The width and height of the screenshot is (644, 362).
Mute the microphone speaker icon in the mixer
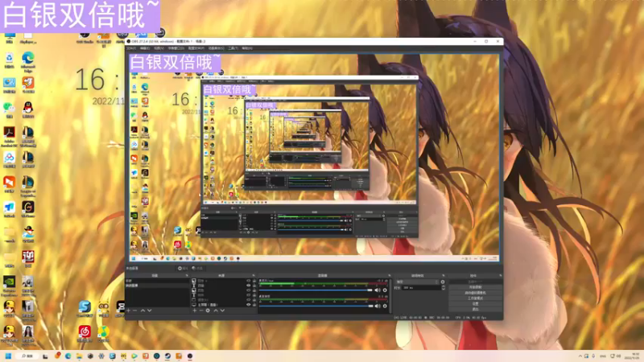(378, 290)
